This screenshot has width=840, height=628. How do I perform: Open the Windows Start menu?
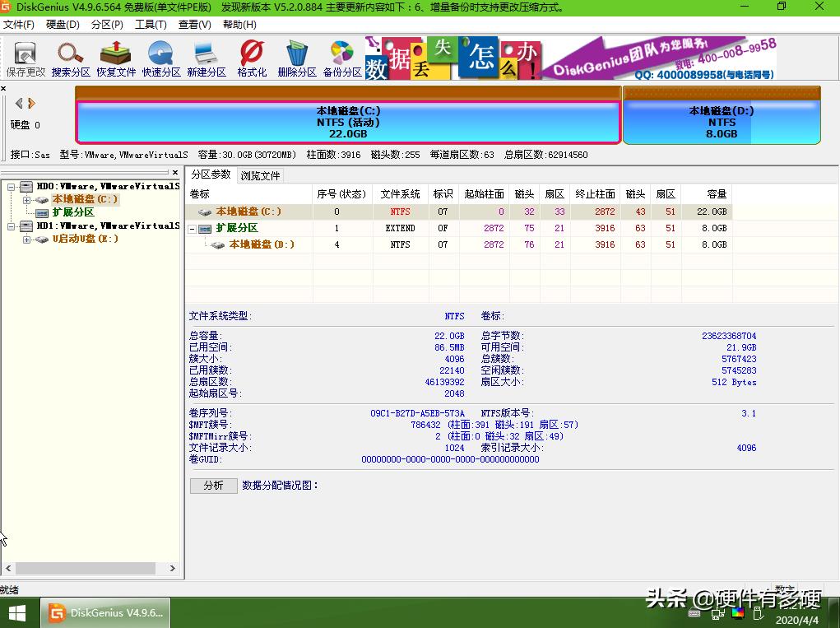tap(16, 612)
